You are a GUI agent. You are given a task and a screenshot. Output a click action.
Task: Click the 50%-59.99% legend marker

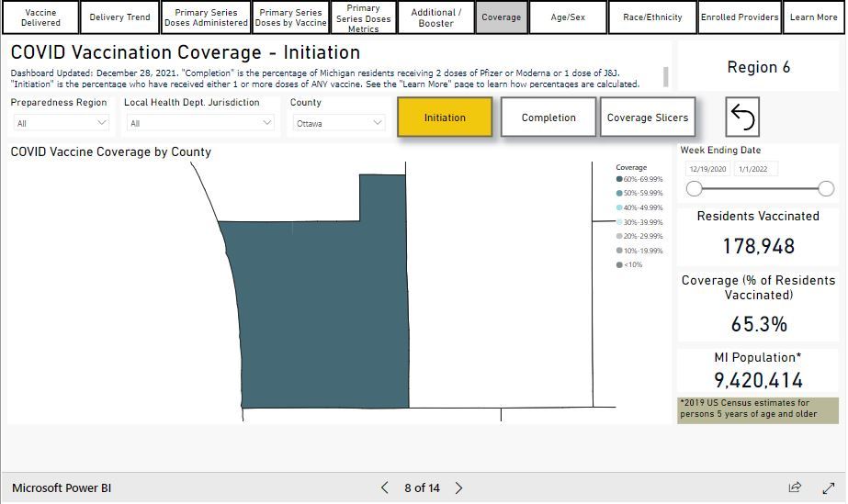point(619,194)
